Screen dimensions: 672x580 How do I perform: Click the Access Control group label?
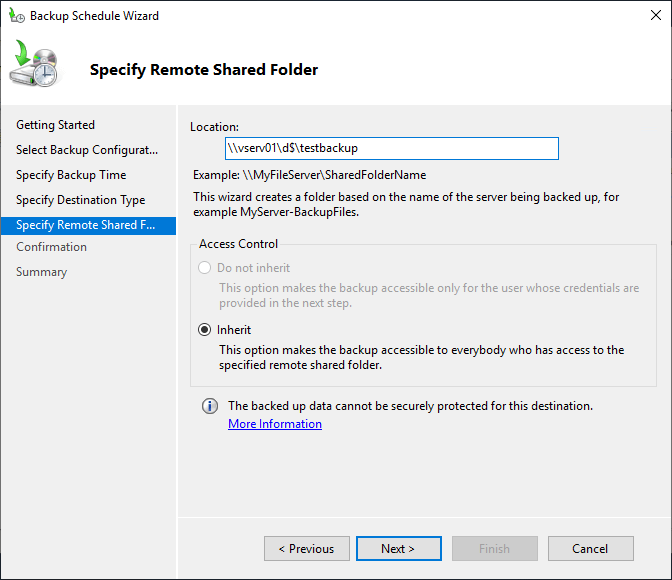238,243
